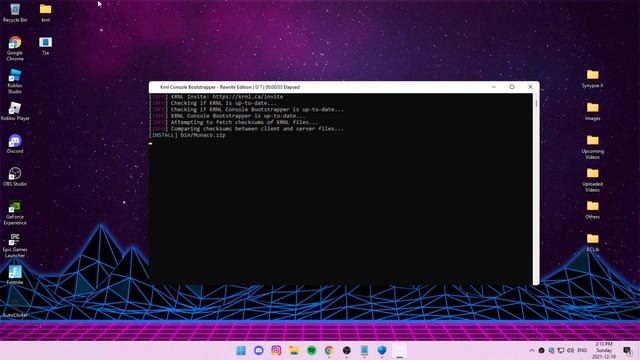
Task: Open the Others folder on desktop
Action: [x=592, y=209]
